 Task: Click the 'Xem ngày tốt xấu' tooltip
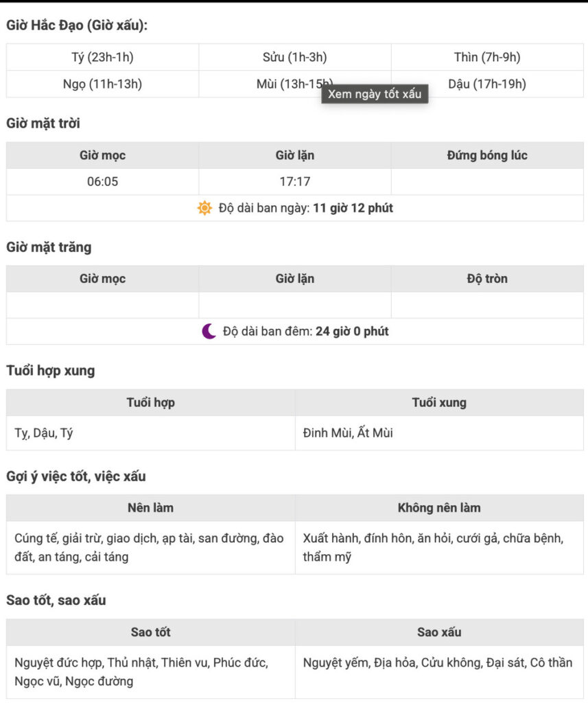tap(375, 93)
